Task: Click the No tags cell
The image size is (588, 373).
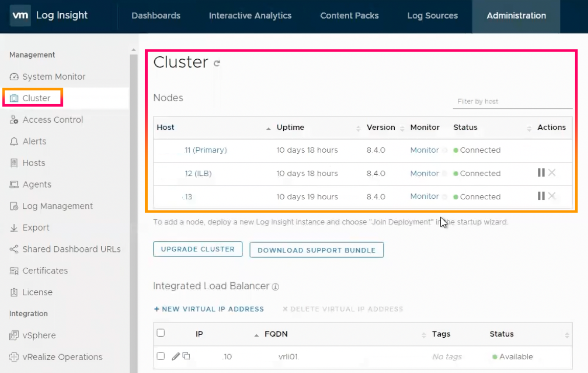Action: [447, 357]
